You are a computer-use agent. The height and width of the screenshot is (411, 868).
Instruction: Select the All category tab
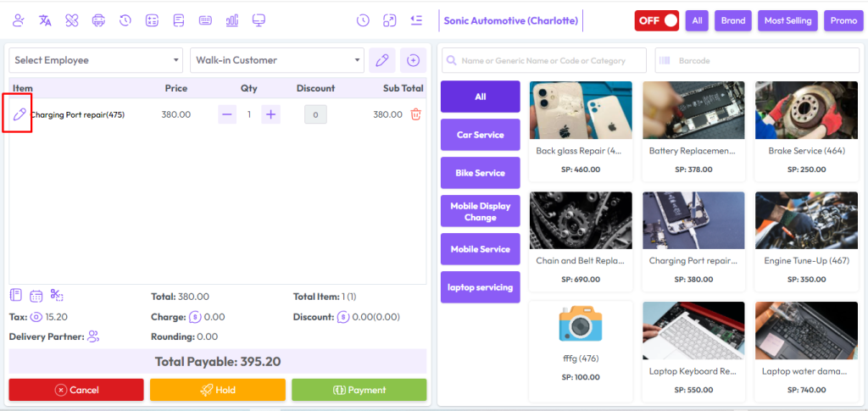pyautogui.click(x=481, y=97)
